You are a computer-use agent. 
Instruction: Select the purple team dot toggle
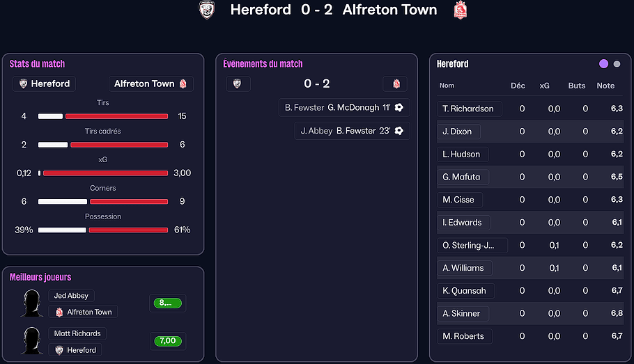[603, 64]
